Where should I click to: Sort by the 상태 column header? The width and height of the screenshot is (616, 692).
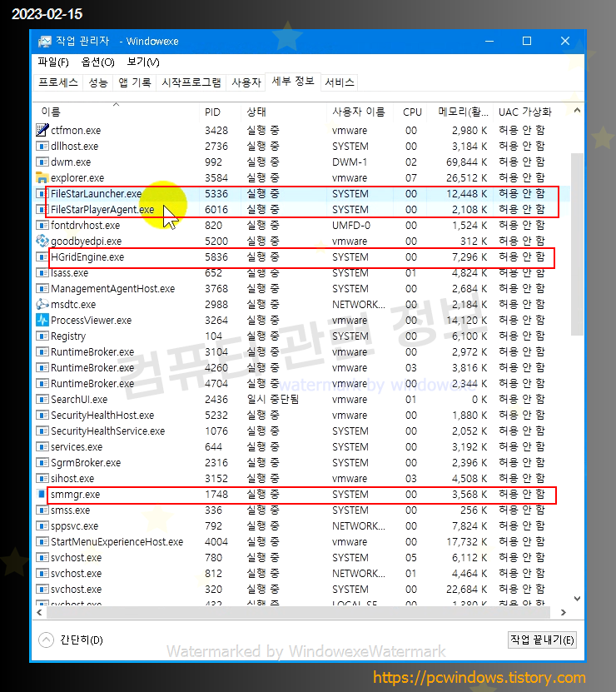283,112
